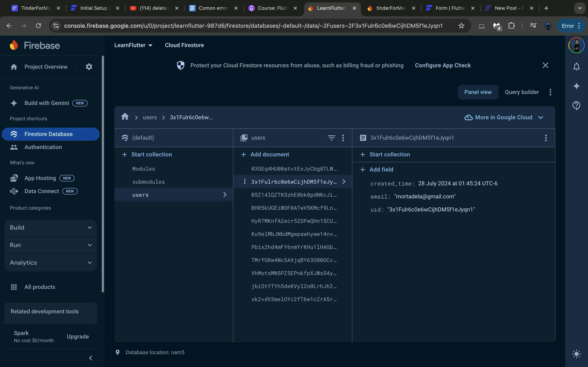Open Gemini sparkle icon in right rail

pos(576,86)
